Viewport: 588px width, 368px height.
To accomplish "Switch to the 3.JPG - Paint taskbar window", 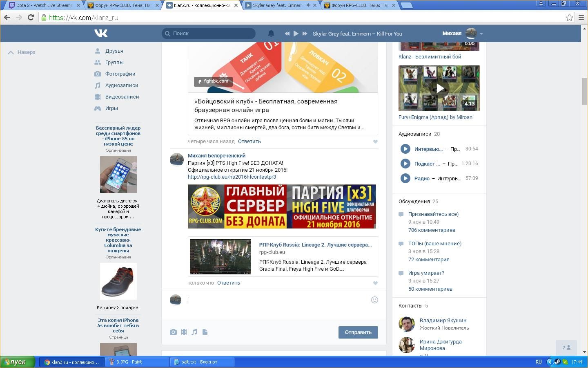I will point(137,362).
